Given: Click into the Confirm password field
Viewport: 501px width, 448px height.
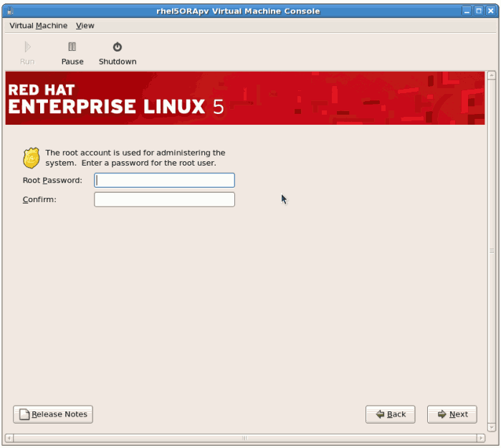Looking at the screenshot, I should click(164, 199).
